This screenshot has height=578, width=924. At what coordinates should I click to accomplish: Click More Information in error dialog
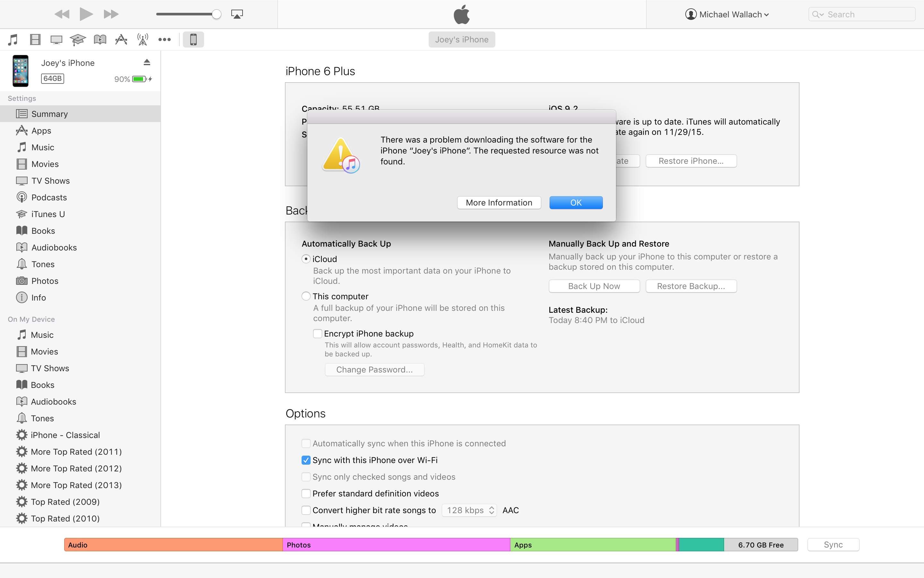pyautogui.click(x=499, y=203)
